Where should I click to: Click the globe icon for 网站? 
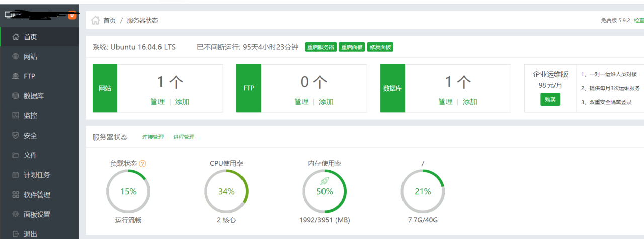tap(15, 57)
